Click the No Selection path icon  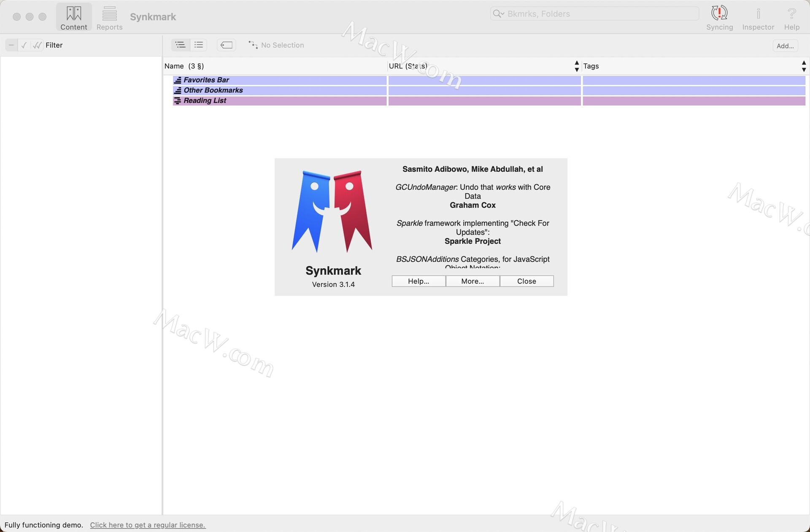tap(253, 45)
